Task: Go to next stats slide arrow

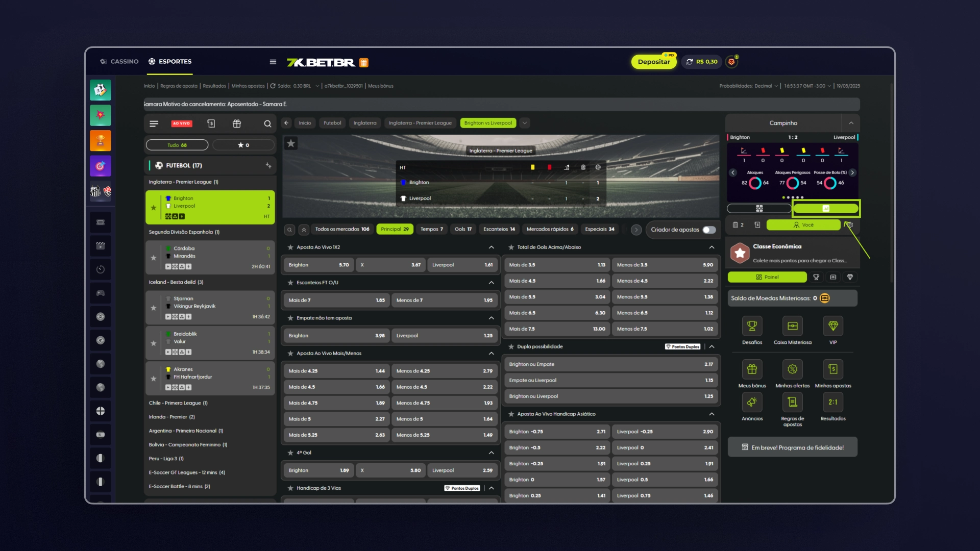Action: [852, 173]
